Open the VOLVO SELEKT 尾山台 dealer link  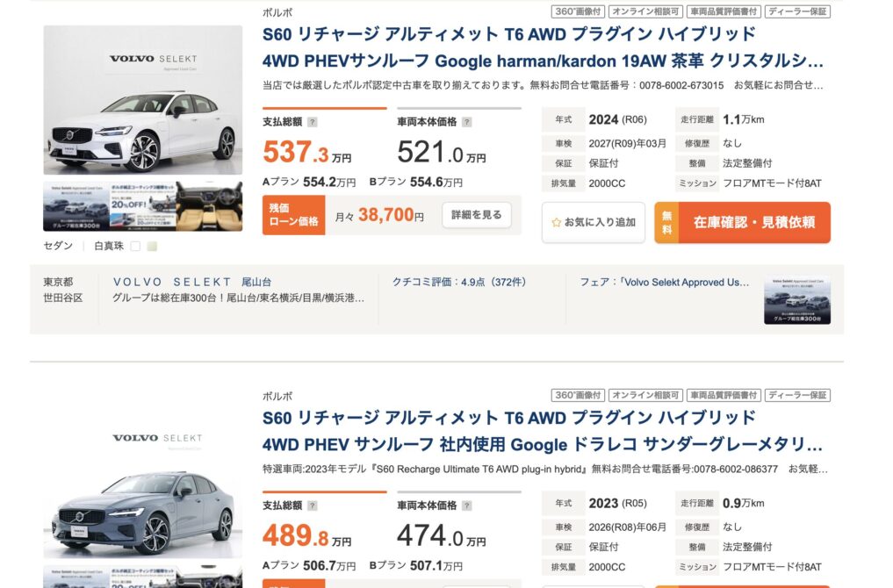[x=192, y=282]
